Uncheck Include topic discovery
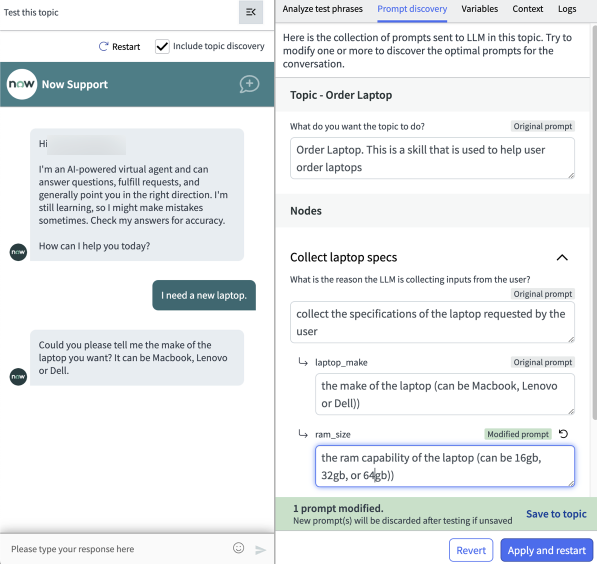 tap(162, 46)
